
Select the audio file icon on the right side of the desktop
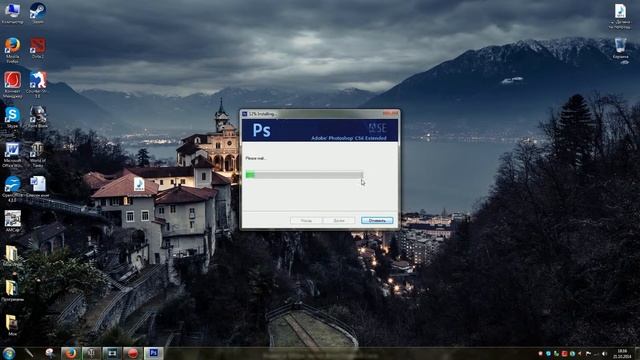coord(620,16)
